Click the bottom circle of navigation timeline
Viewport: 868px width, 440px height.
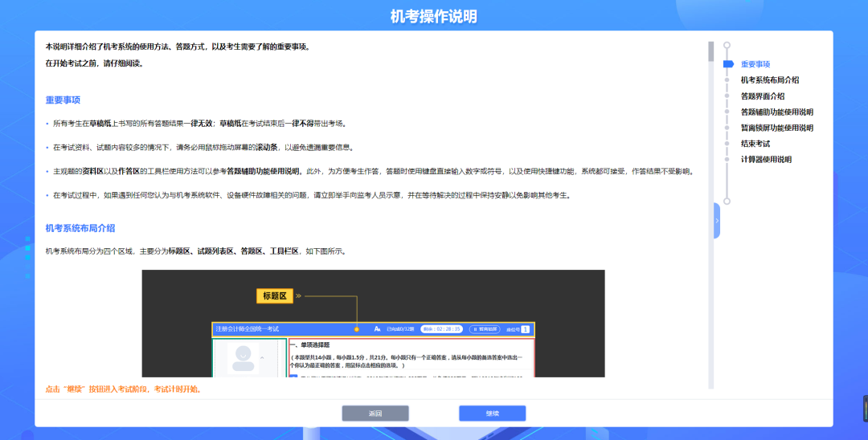(x=727, y=202)
